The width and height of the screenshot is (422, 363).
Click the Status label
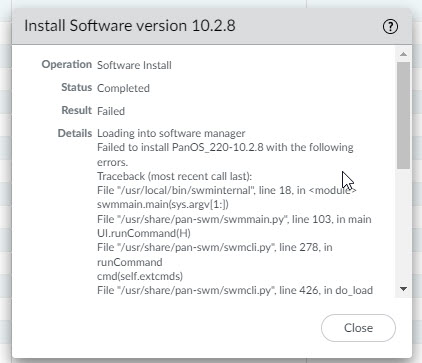point(77,87)
